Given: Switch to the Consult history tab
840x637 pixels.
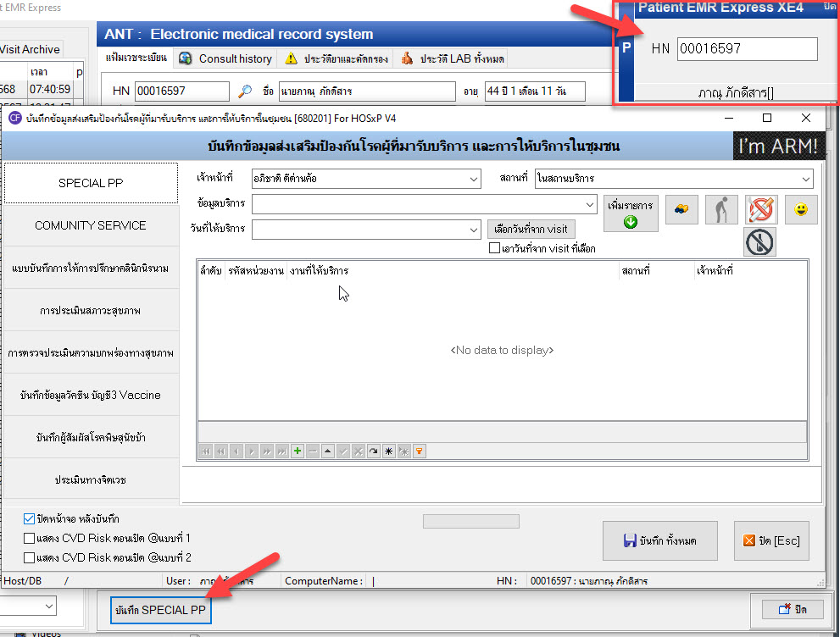Looking at the screenshot, I should point(226,58).
